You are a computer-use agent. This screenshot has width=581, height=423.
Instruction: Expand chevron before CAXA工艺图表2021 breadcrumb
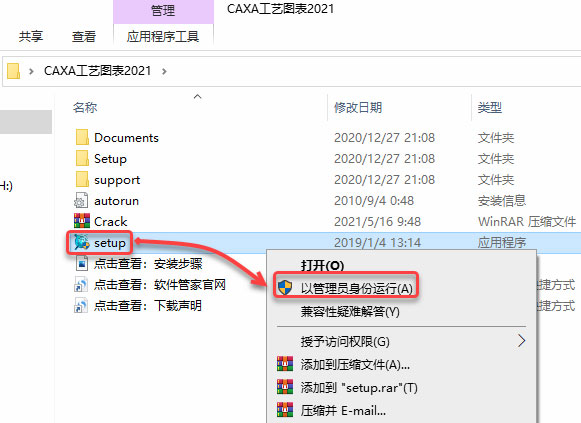tap(31, 71)
